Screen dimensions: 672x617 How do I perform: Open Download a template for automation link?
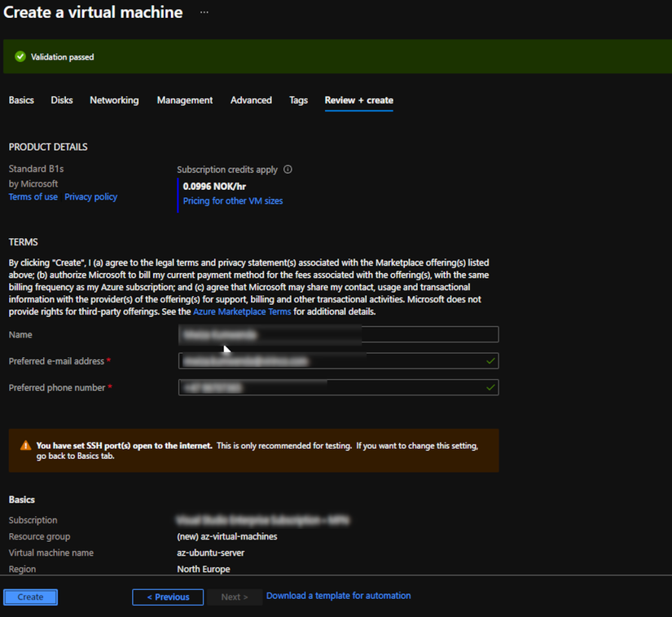(339, 596)
